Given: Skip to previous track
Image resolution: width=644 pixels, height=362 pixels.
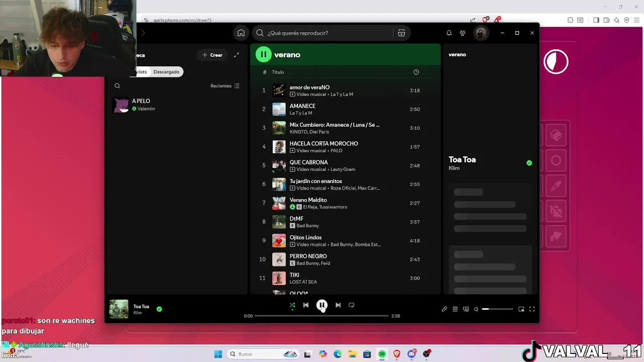Looking at the screenshot, I should click(306, 305).
